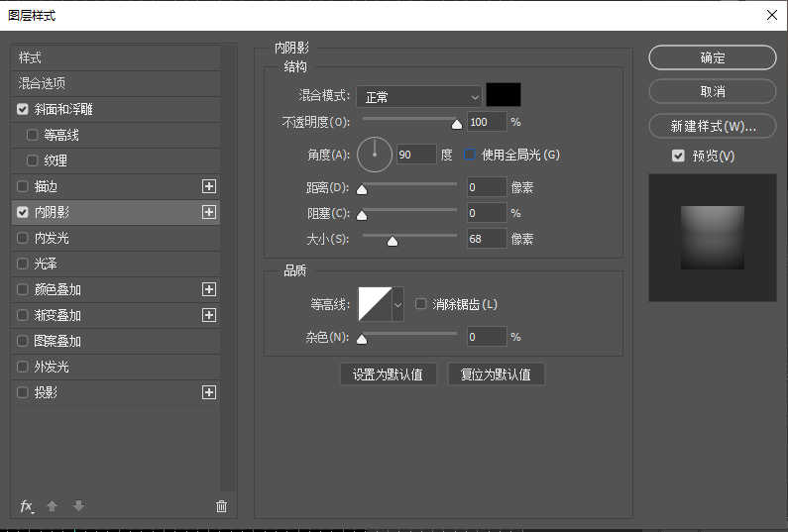
Task: Click the plus icon beside 内阴影
Action: pyautogui.click(x=209, y=212)
